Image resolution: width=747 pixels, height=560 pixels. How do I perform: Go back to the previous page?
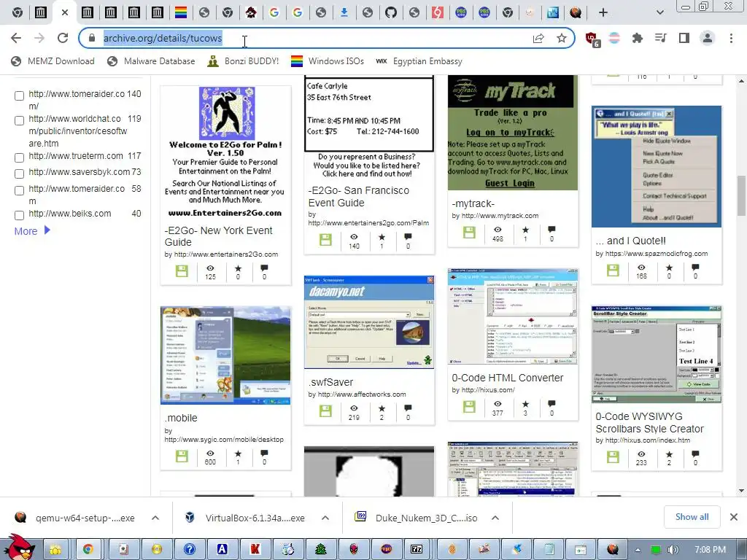click(x=16, y=38)
